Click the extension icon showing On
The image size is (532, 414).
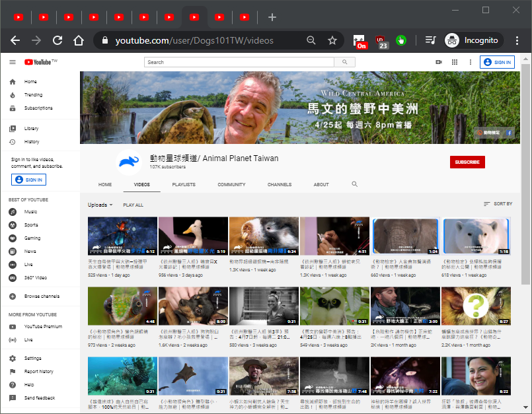point(360,42)
